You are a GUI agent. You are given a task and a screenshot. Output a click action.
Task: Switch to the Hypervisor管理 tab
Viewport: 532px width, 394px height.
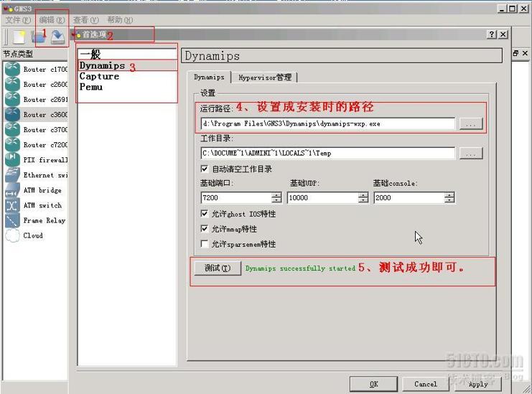pos(264,78)
